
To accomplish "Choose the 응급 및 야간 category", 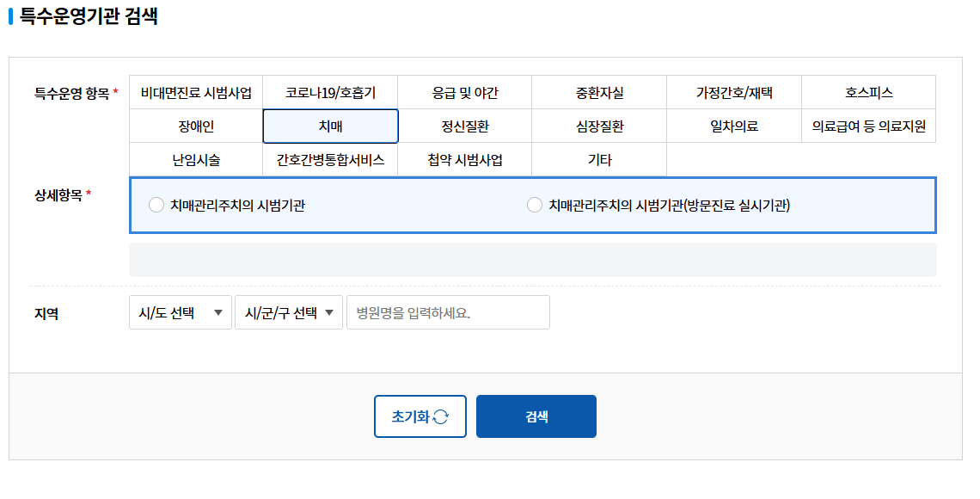I will [x=464, y=91].
